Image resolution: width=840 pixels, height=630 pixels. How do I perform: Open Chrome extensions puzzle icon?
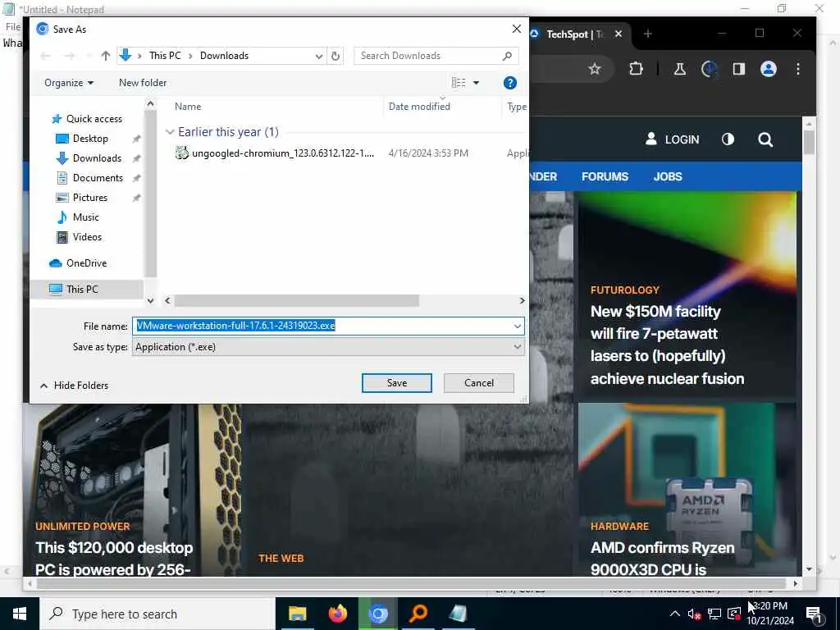(x=636, y=69)
